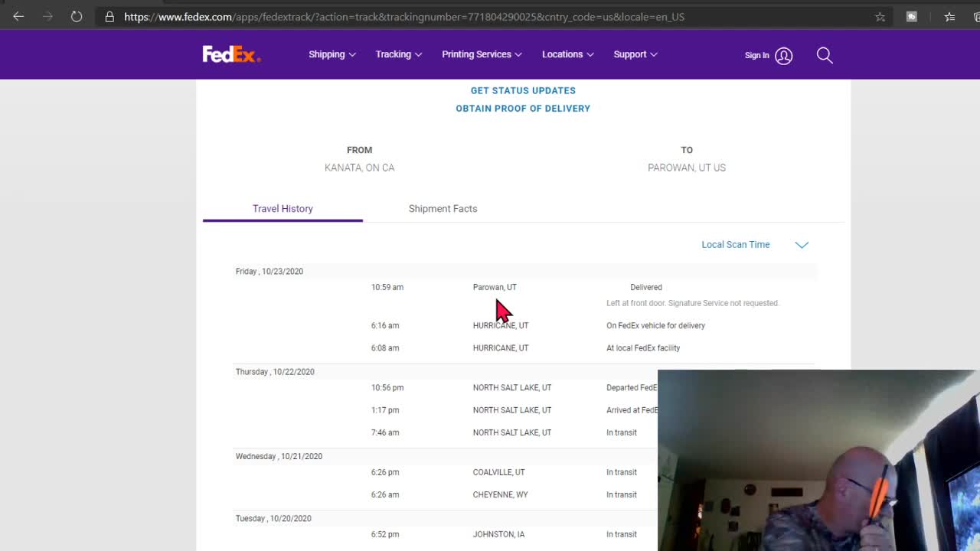The height and width of the screenshot is (551, 980).
Task: Open the FedEx site search magnifier
Action: (825, 55)
